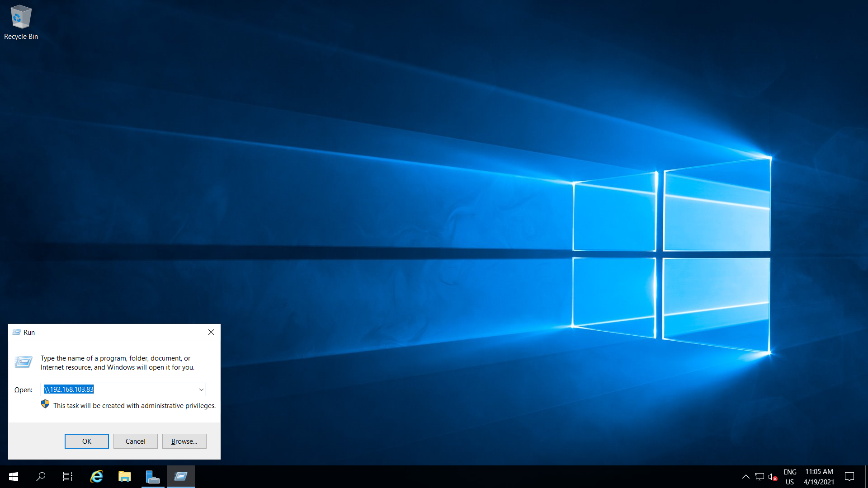
Task: Click 'This task will be created with administrative privileges'
Action: (134, 406)
